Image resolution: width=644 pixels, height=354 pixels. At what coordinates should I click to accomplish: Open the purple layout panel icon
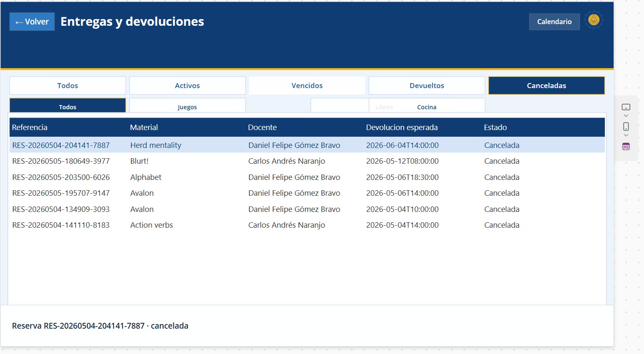[626, 146]
